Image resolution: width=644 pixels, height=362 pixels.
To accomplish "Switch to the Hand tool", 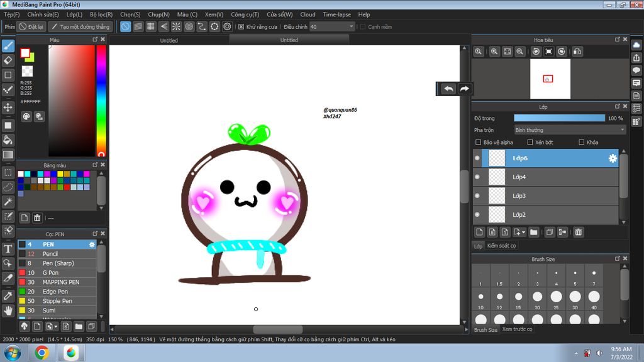I will 8,310.
